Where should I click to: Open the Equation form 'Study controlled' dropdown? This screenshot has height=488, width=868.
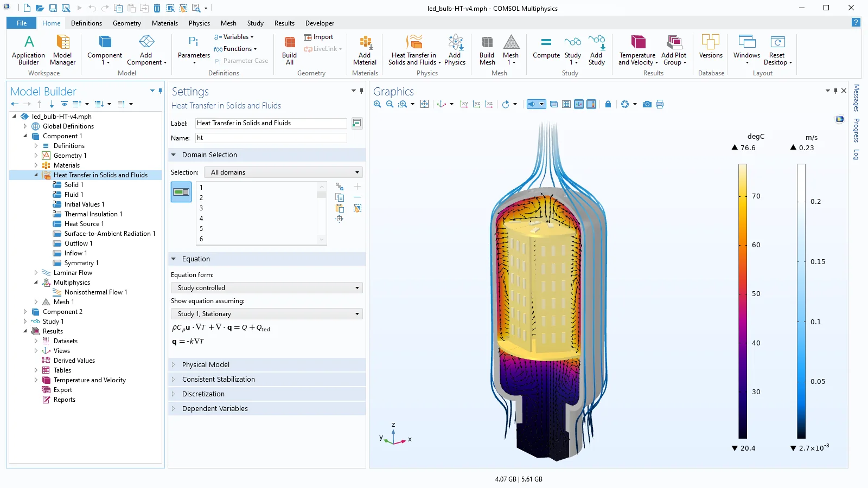tap(267, 288)
